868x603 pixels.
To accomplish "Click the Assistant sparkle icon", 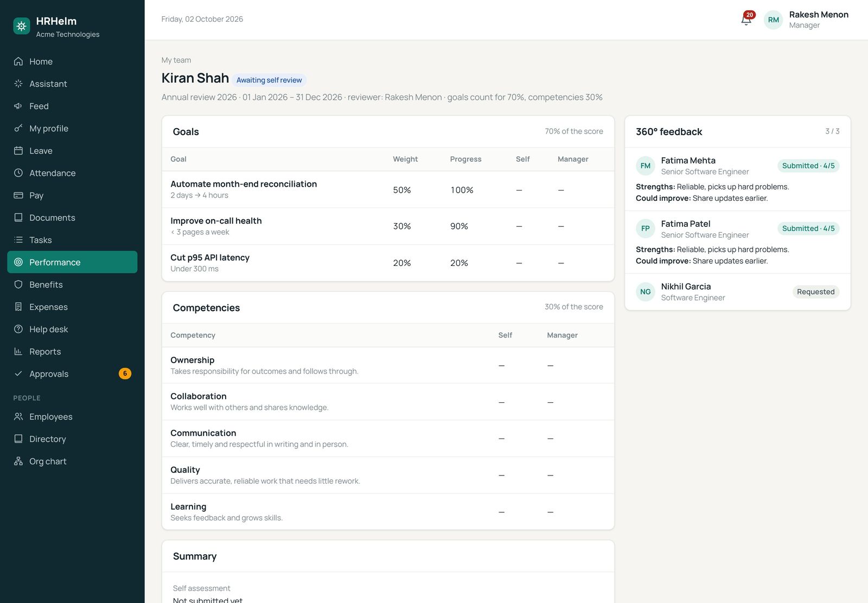I will point(18,84).
